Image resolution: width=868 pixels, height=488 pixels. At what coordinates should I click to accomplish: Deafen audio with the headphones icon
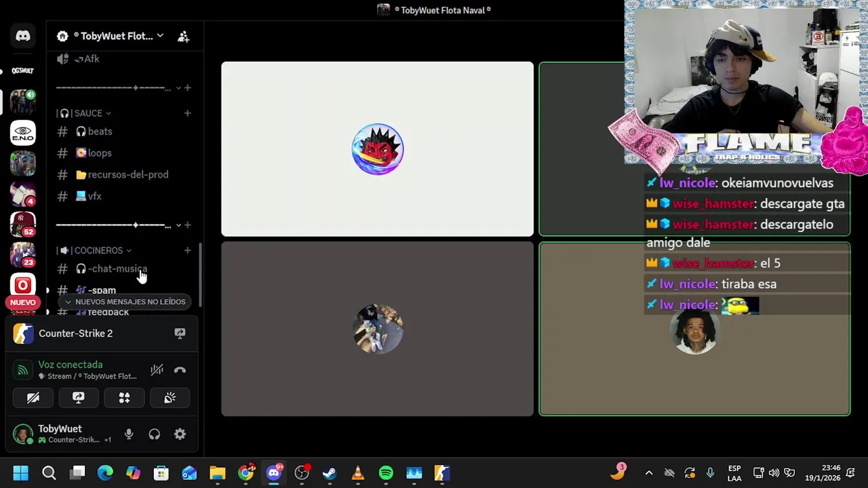(155, 434)
